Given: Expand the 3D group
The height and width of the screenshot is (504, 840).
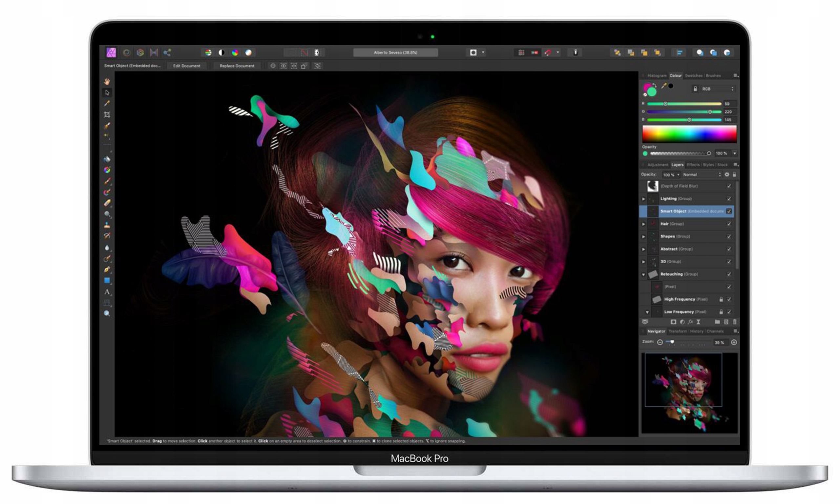Looking at the screenshot, I should coord(643,262).
